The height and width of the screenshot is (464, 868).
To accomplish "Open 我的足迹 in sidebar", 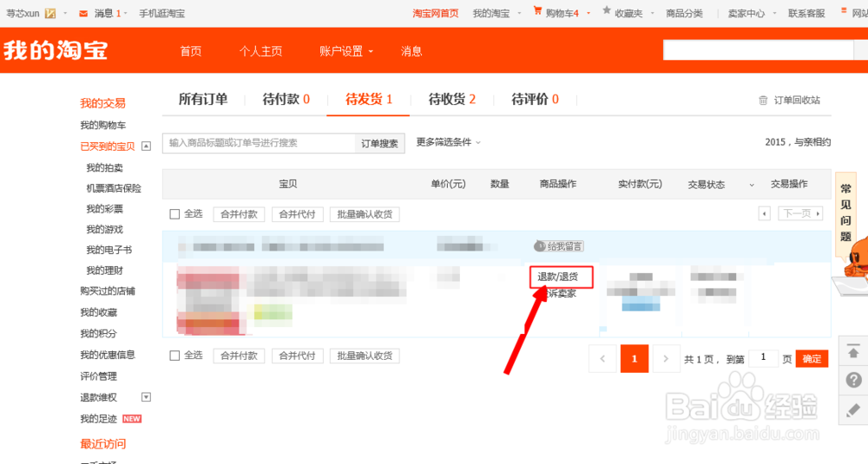I will (x=99, y=419).
